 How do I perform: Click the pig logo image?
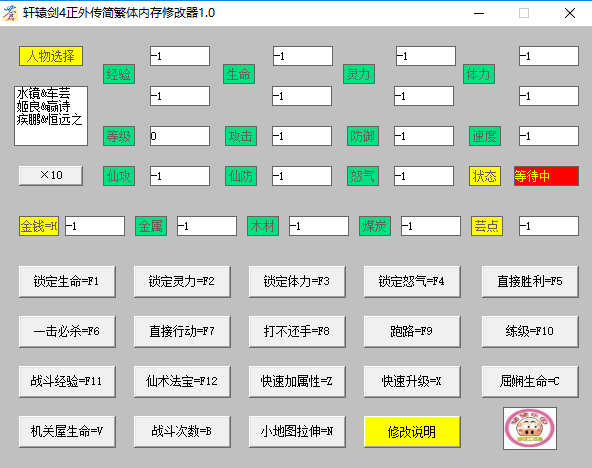click(530, 428)
